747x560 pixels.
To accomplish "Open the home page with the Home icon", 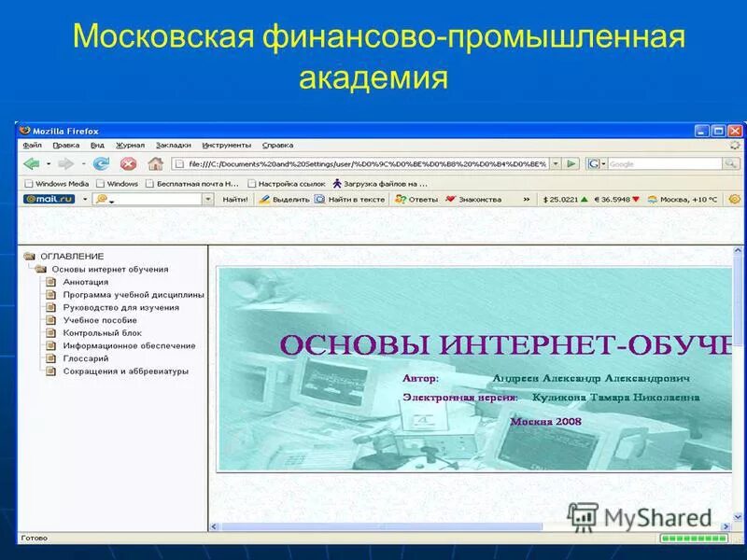I will [156, 161].
